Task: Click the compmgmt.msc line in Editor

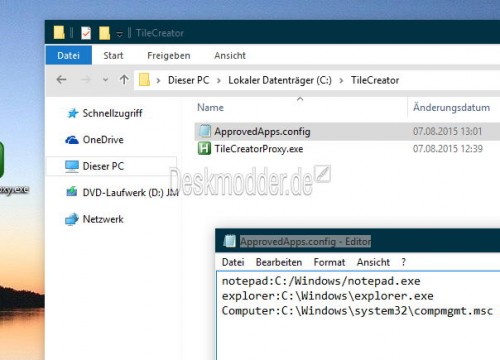Action: pos(357,311)
